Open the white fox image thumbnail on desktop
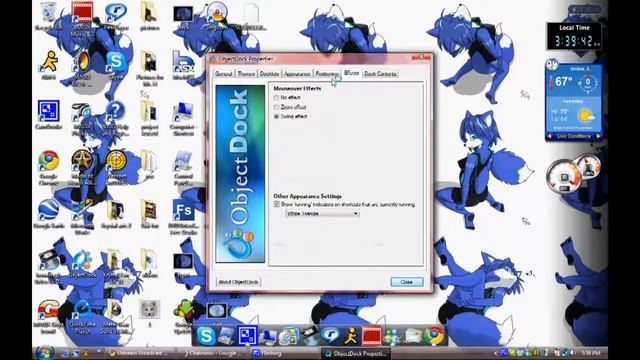The width and height of the screenshot is (640, 360). pyautogui.click(x=149, y=310)
